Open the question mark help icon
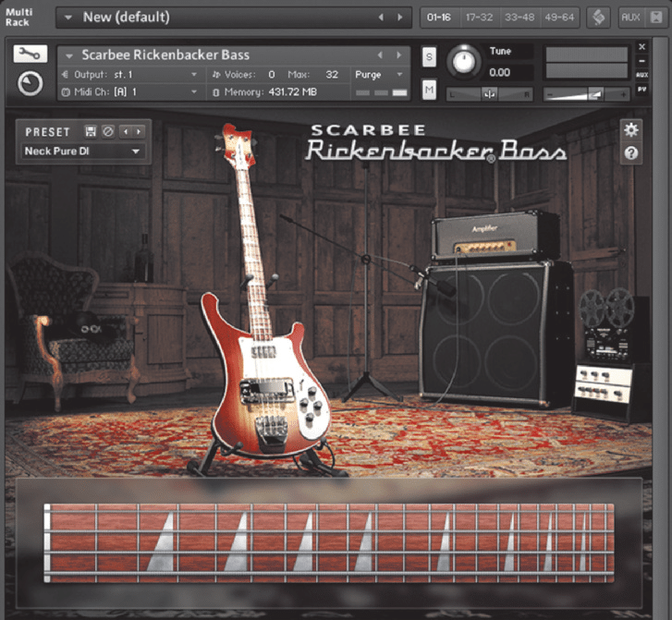672x620 pixels. point(630,153)
